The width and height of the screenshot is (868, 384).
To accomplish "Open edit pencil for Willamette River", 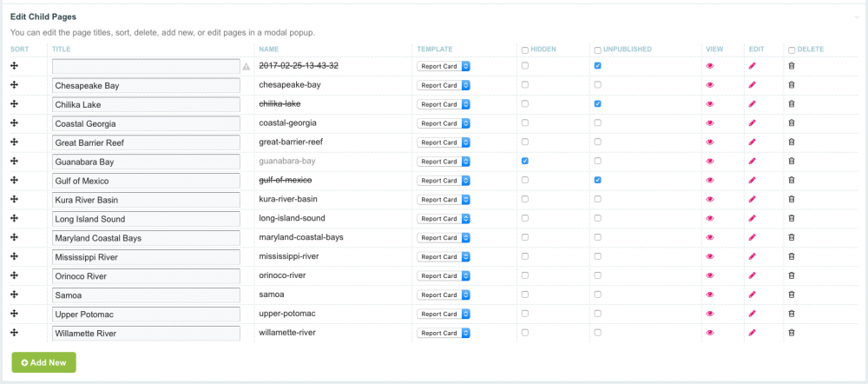I will (x=752, y=333).
